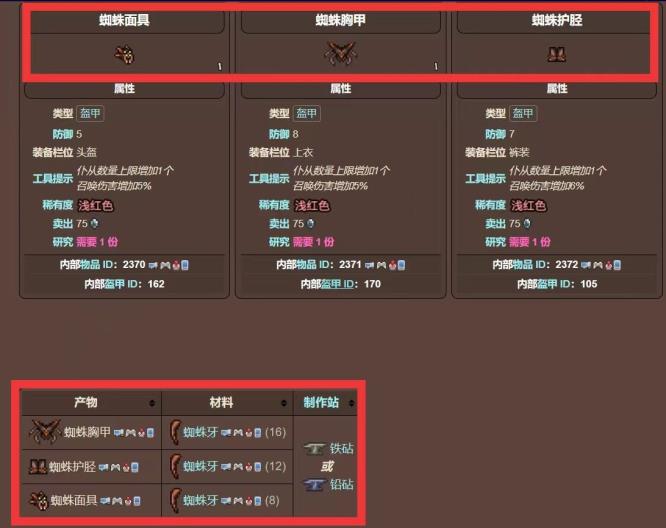Open 铅砧 crafting station link
The image size is (666, 528).
[341, 484]
